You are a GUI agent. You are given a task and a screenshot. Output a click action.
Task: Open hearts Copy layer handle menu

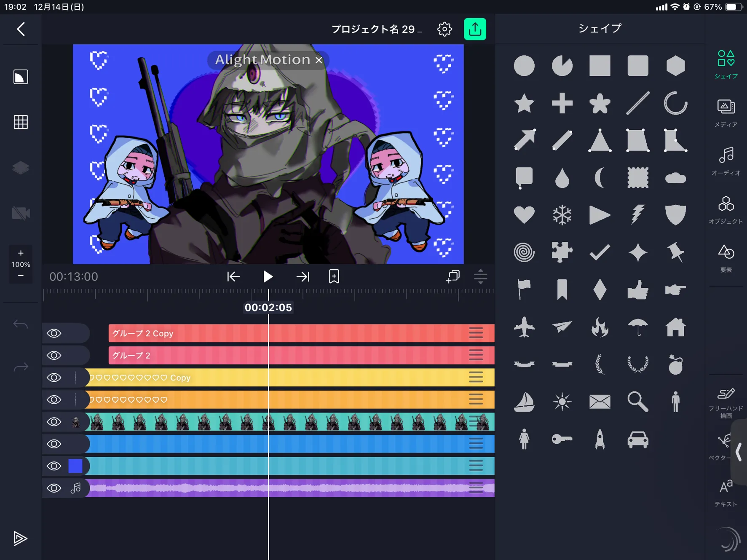[x=476, y=378]
